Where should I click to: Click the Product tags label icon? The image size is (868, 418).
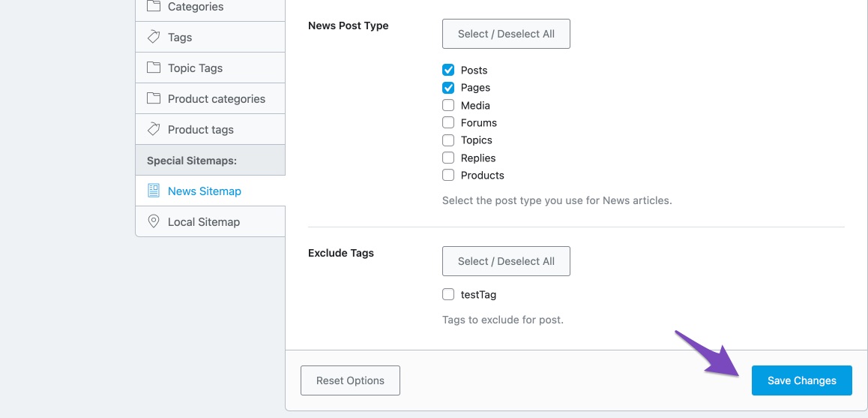pos(154,129)
